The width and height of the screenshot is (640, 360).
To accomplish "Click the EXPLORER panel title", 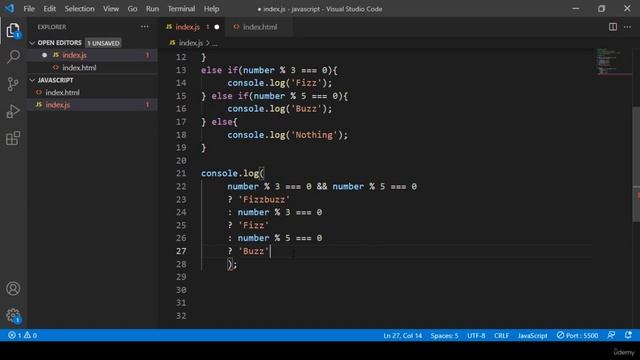I will pyautogui.click(x=52, y=27).
